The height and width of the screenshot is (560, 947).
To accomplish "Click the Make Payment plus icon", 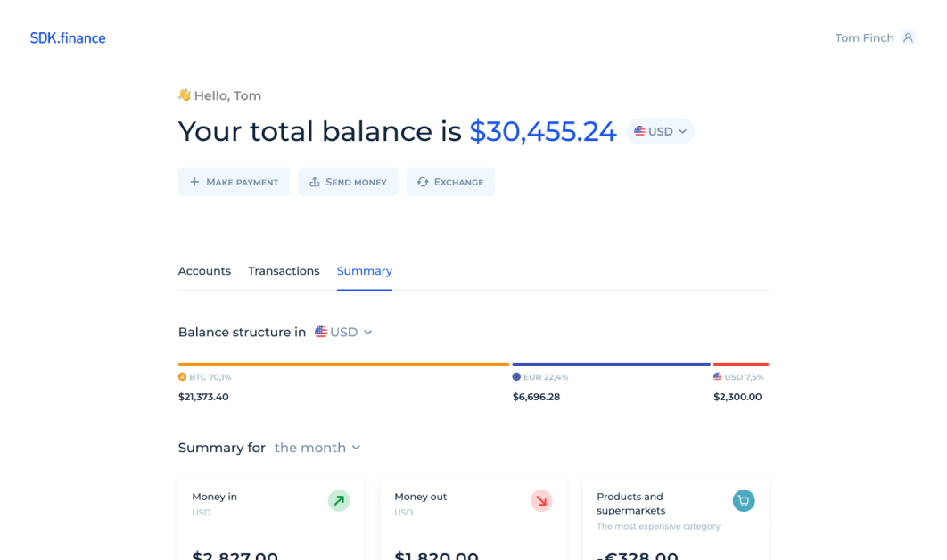I will pyautogui.click(x=193, y=181).
